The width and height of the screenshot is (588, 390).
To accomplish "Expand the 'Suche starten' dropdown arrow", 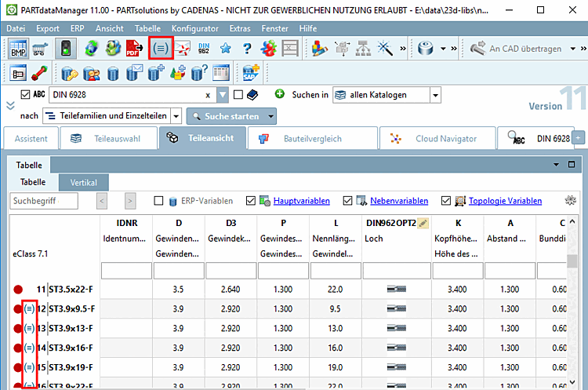I will [x=271, y=116].
